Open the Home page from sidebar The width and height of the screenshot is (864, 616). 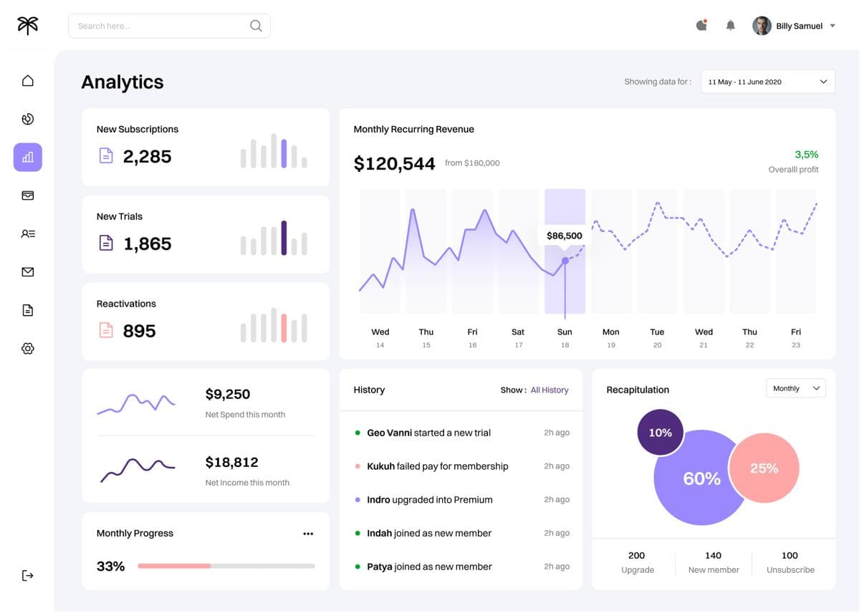pyautogui.click(x=28, y=80)
